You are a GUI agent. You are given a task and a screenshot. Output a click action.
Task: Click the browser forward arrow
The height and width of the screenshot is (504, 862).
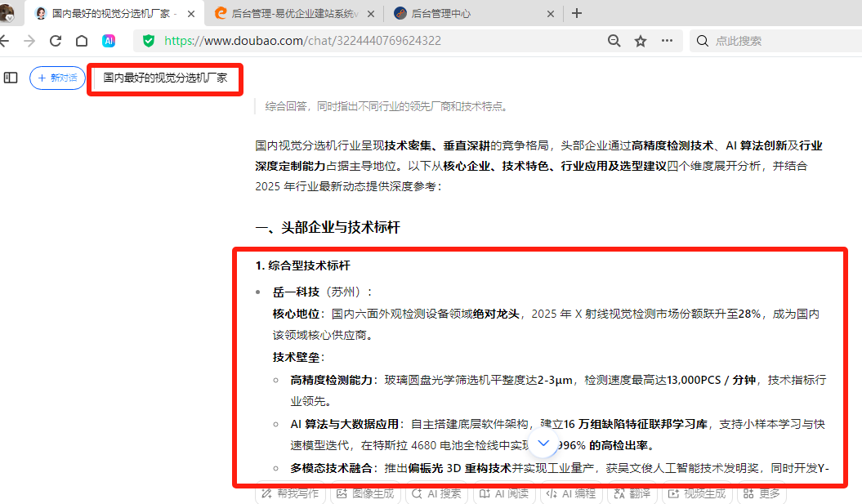point(29,41)
